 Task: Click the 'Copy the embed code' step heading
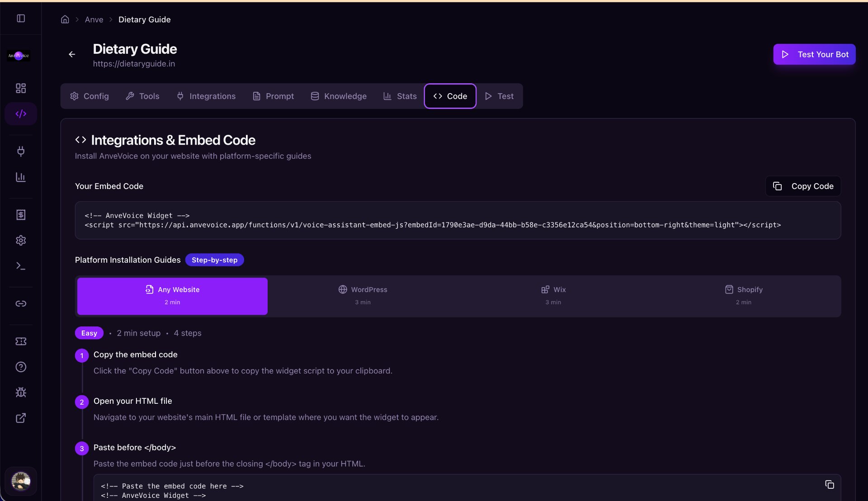pyautogui.click(x=135, y=354)
